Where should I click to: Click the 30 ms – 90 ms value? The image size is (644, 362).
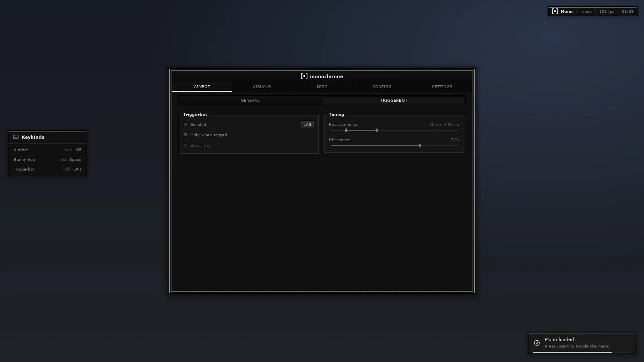pos(444,124)
